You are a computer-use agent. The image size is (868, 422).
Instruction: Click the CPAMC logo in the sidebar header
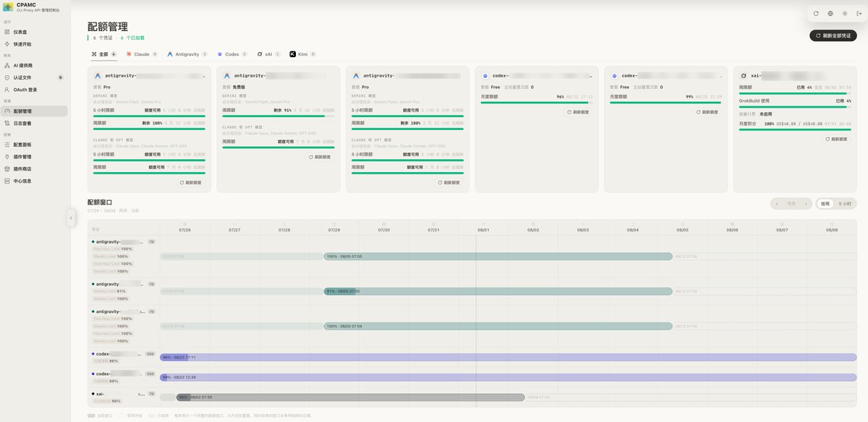tap(7, 9)
